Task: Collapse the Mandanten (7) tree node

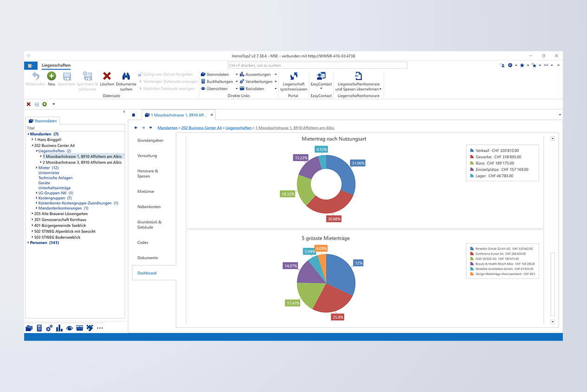Action: [x=28, y=134]
